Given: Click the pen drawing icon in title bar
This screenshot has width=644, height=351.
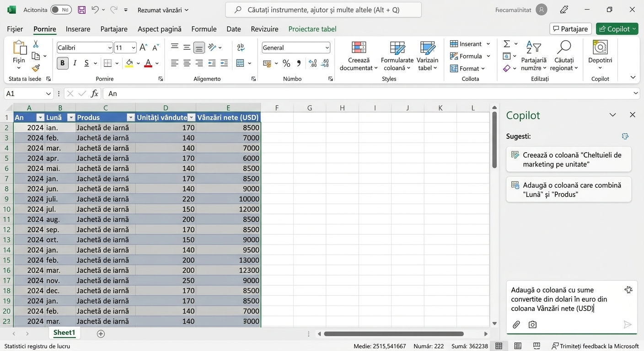Looking at the screenshot, I should [564, 10].
